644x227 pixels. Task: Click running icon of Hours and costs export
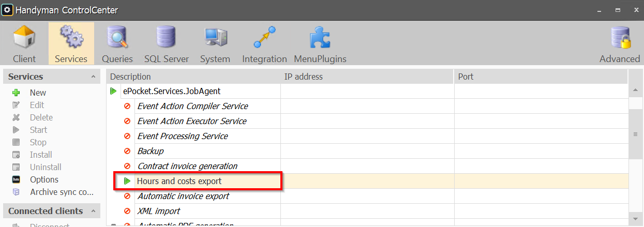tap(127, 181)
